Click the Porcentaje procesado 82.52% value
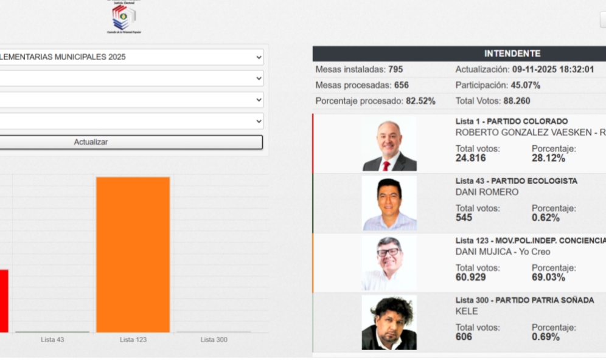 click(420, 101)
